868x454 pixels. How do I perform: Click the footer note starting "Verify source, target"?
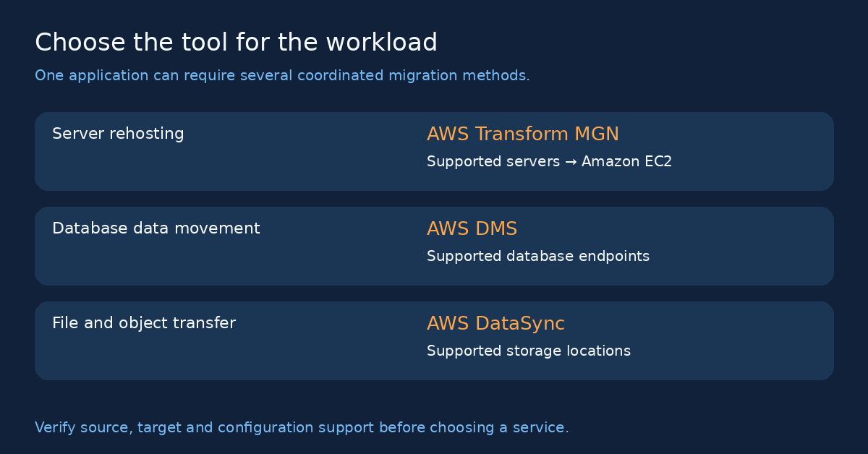[302, 428]
